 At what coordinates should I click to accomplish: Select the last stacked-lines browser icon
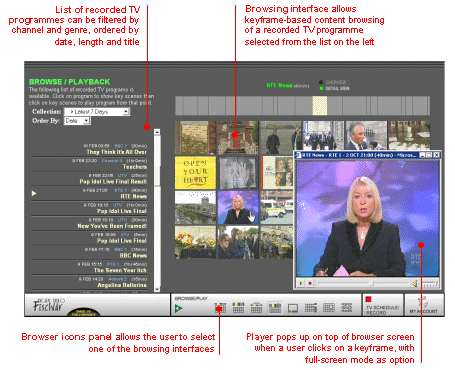pyautogui.click(x=347, y=307)
